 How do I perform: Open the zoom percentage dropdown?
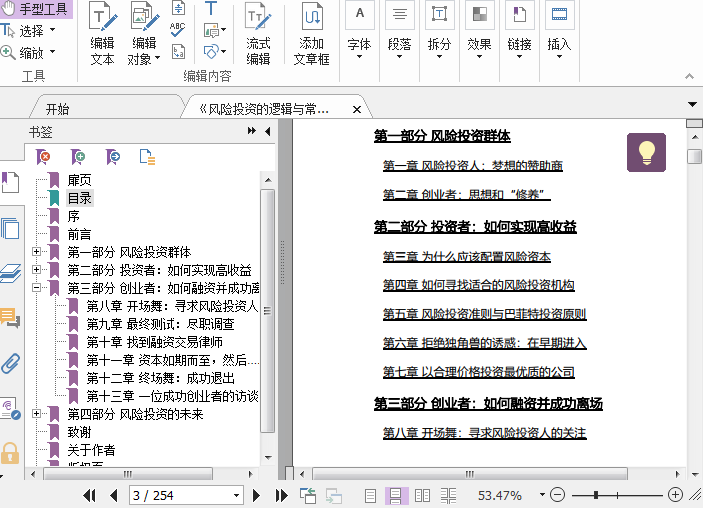pos(539,495)
